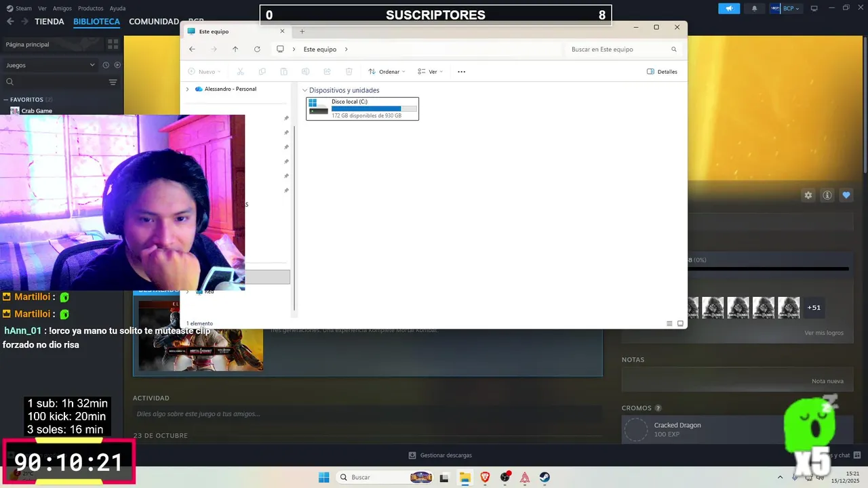Open the Ordenar dropdown
868x488 pixels.
[387, 72]
